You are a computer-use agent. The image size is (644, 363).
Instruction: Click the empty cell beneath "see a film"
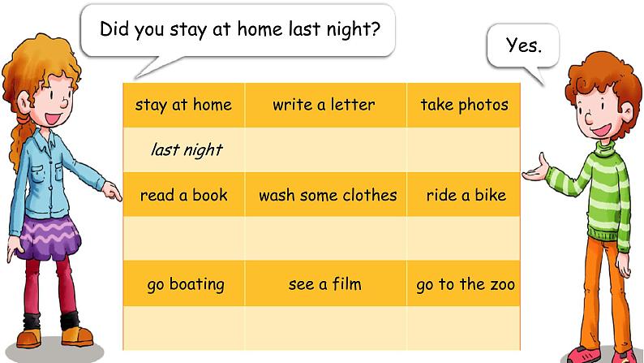[x=324, y=329]
